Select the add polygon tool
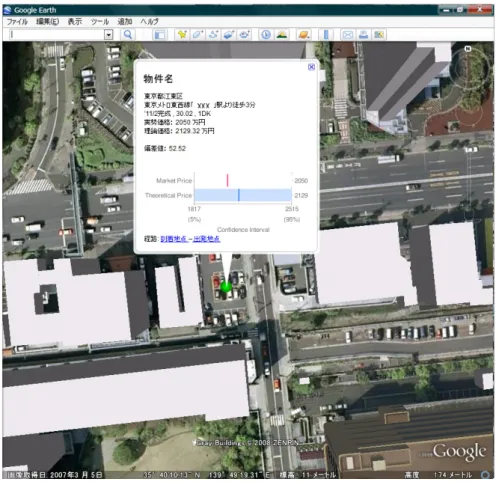 198,35
